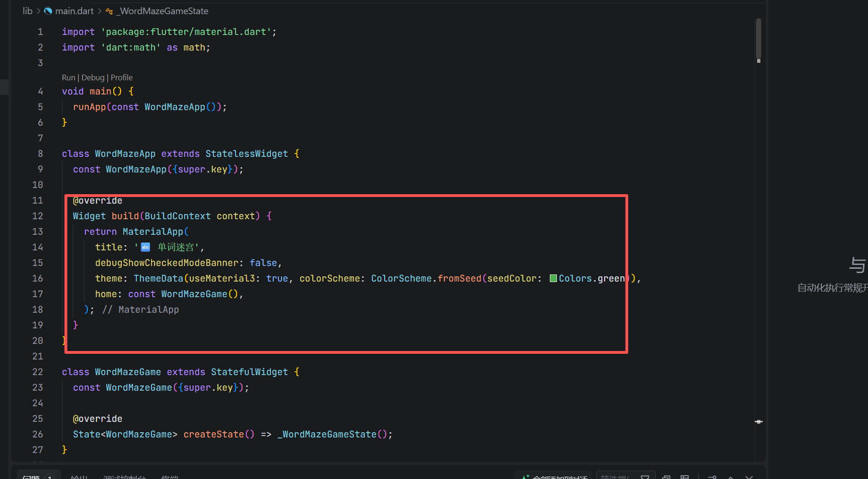
Task: Click the @override annotation on line 25
Action: tap(97, 419)
